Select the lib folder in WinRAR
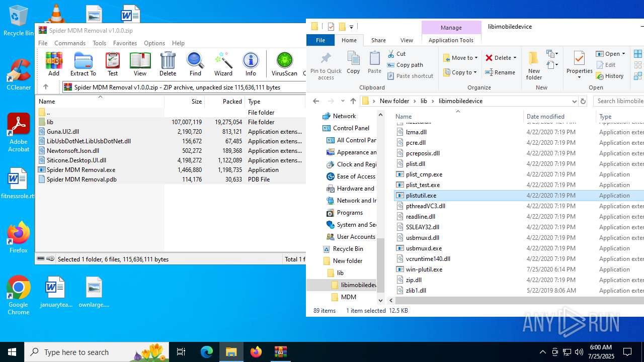 point(170,122)
